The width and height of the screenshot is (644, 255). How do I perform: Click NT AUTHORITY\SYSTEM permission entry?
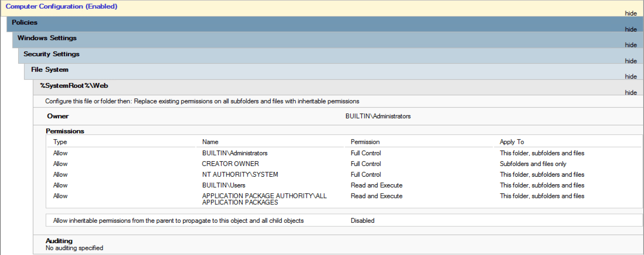point(240,174)
